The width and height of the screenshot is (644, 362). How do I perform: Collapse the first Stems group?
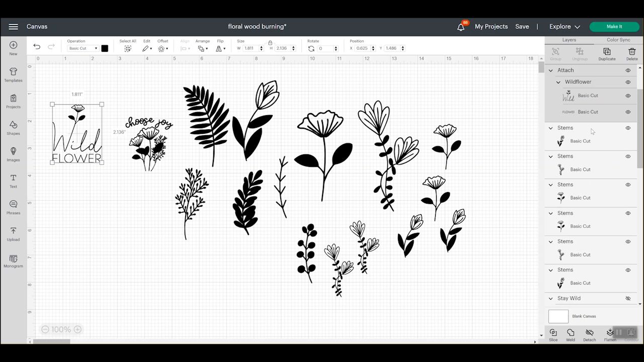[551, 128]
